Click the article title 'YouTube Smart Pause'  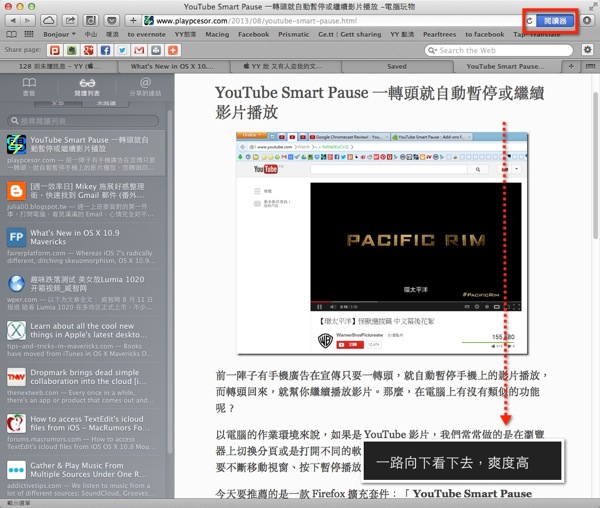379,102
